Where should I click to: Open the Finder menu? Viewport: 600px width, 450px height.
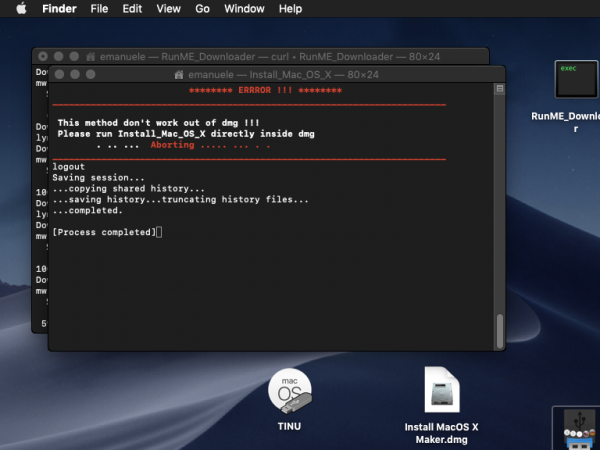point(59,8)
